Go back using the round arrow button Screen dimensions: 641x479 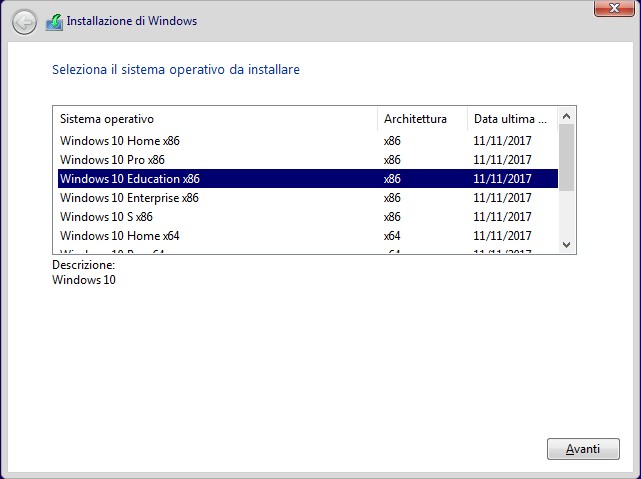pyautogui.click(x=24, y=22)
